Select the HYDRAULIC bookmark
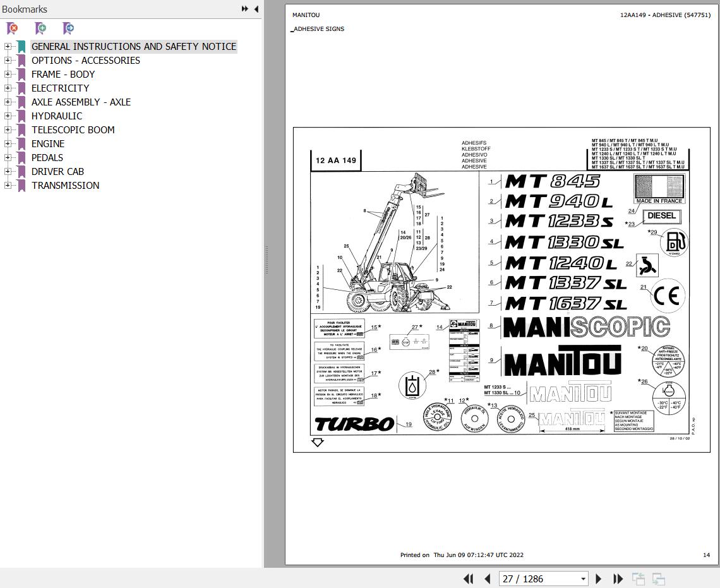The width and height of the screenshot is (720, 588). 56,116
